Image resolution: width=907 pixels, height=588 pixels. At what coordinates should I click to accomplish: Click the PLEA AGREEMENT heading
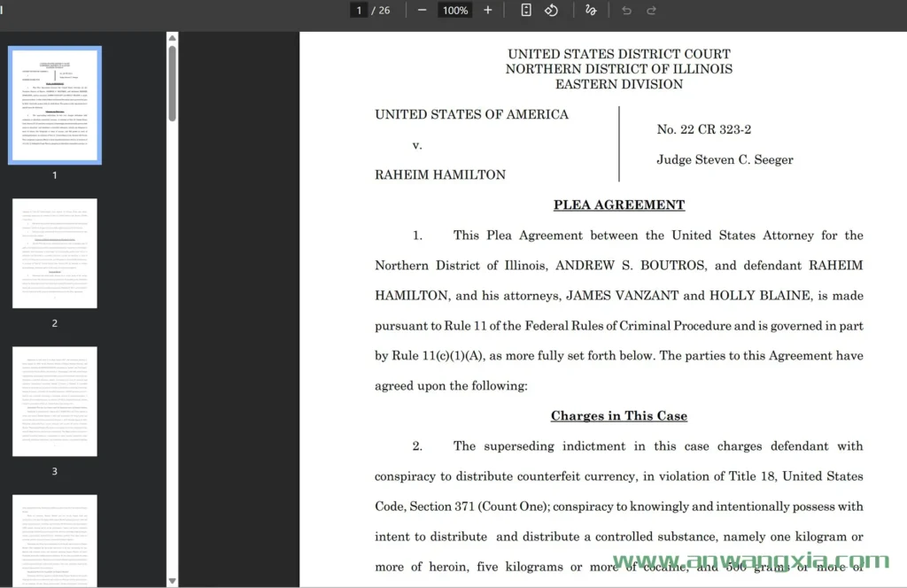click(618, 205)
